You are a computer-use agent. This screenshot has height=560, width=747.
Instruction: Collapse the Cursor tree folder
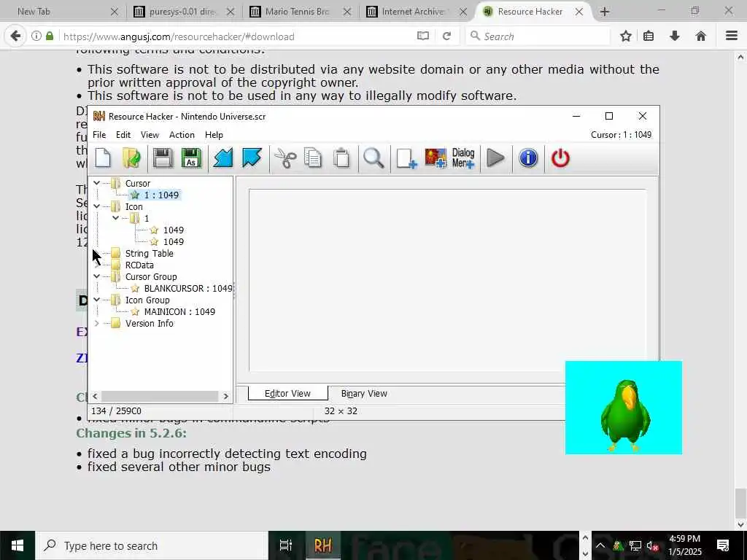click(97, 183)
